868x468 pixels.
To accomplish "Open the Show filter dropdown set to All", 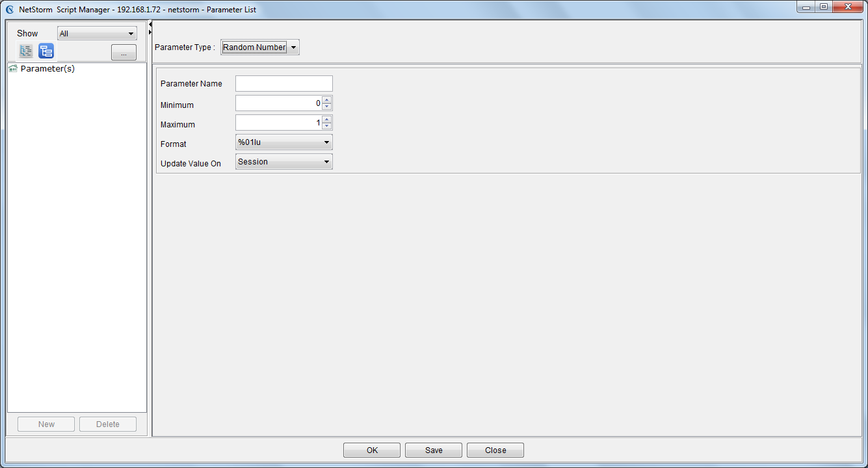I will (x=97, y=34).
